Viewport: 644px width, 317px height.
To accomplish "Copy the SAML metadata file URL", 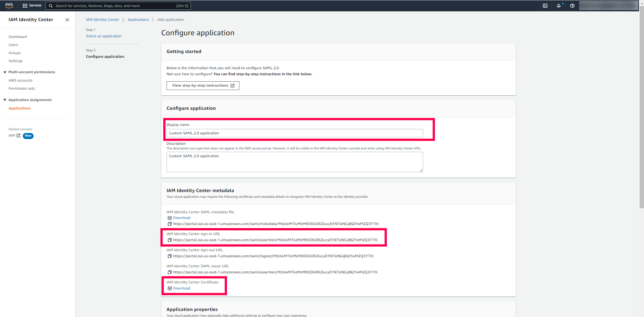I will click(170, 224).
